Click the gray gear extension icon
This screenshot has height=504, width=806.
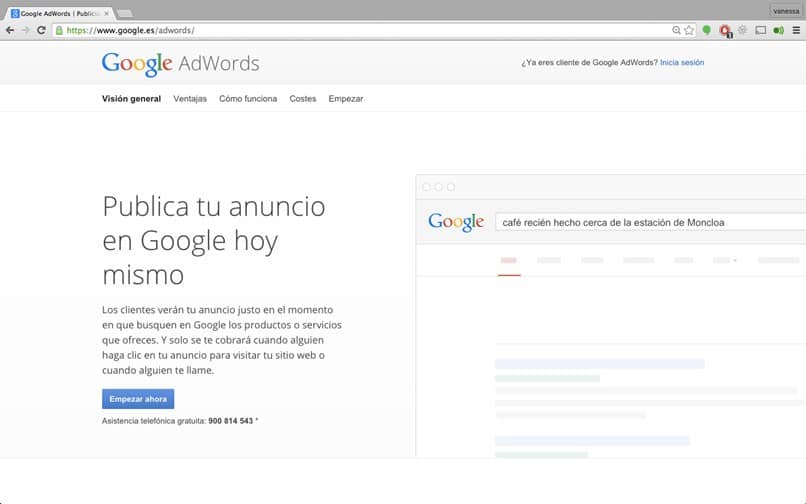742,30
